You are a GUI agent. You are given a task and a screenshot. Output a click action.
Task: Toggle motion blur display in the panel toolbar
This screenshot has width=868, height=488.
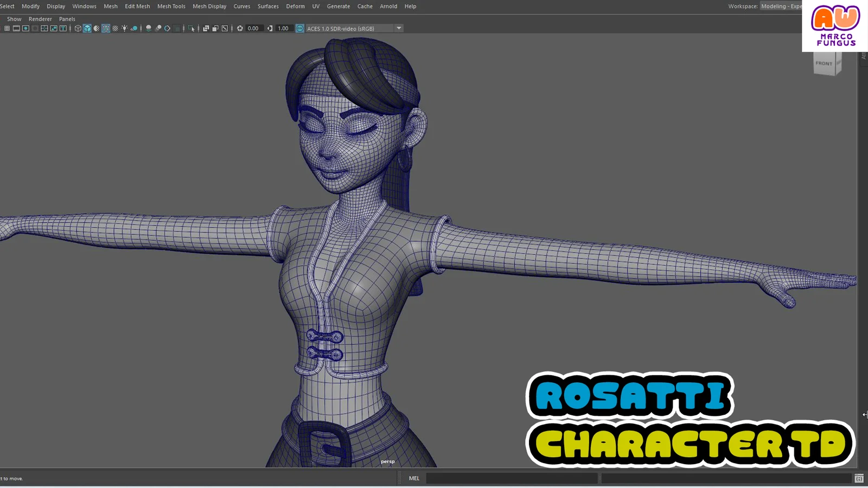pyautogui.click(x=158, y=28)
